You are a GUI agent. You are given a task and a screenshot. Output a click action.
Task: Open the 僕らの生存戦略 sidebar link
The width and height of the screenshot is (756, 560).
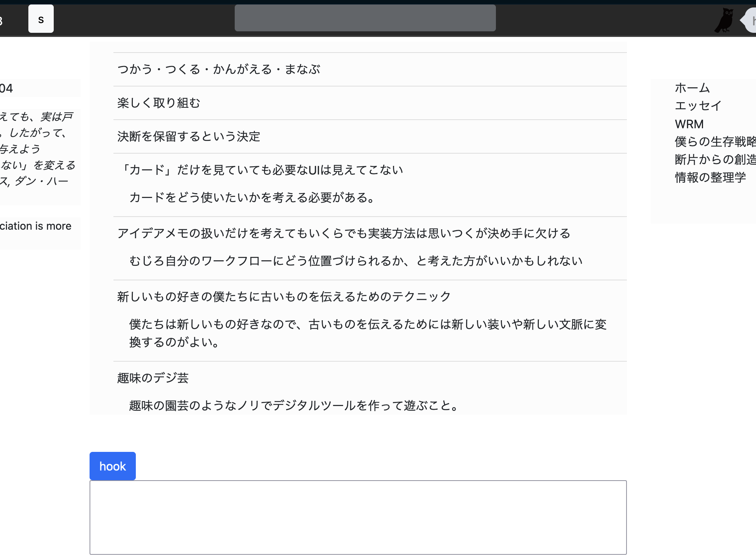715,142
